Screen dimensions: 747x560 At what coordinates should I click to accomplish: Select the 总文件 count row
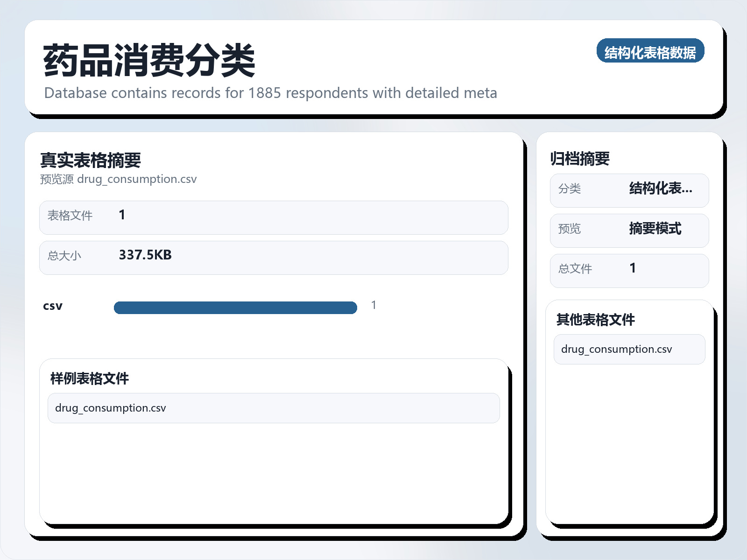629,270
